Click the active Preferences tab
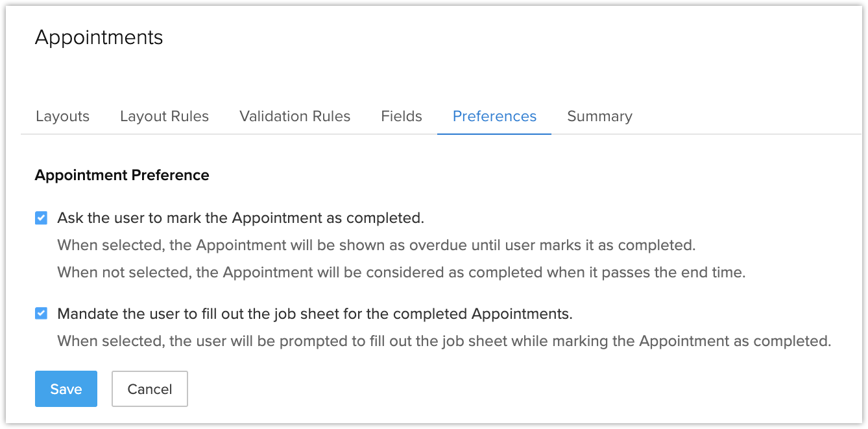The width and height of the screenshot is (868, 429). (x=494, y=117)
